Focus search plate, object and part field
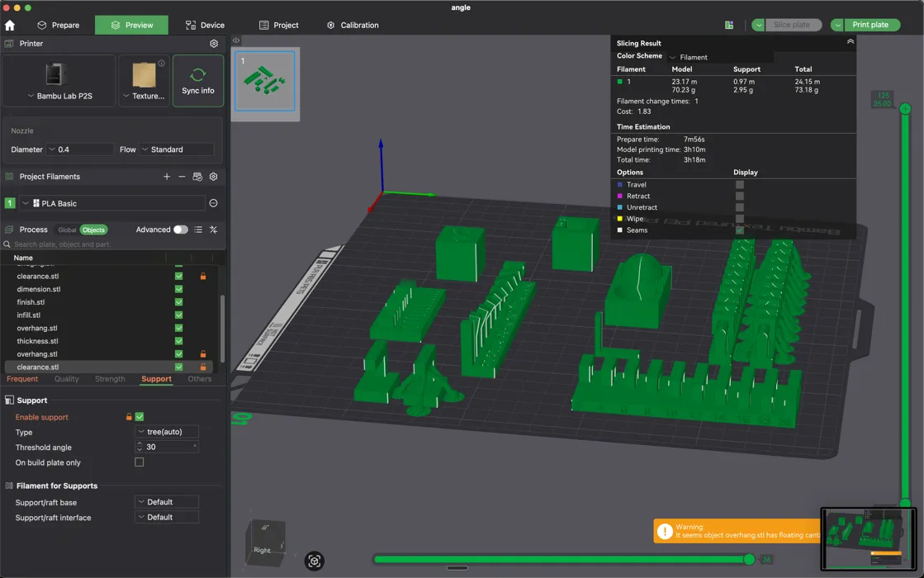The image size is (924, 578). tap(115, 244)
